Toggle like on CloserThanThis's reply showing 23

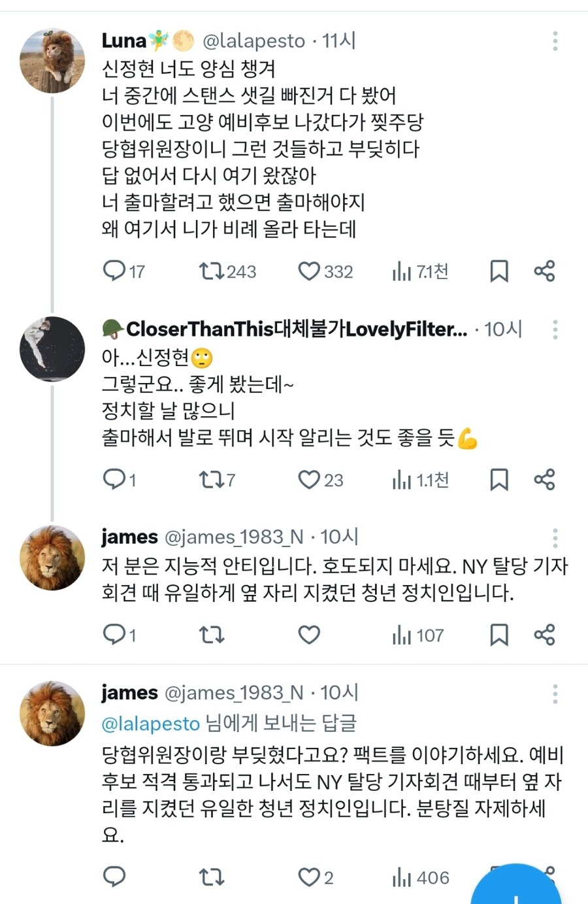(308, 479)
